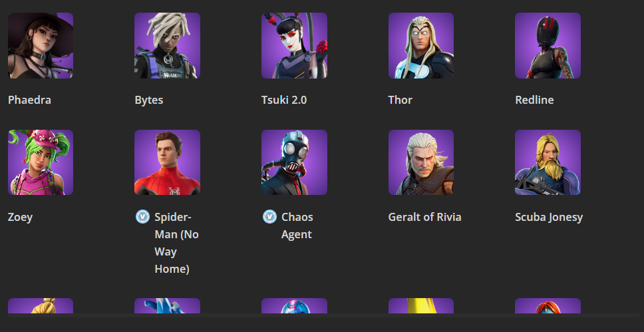This screenshot has width=644, height=332.
Task: Open the Spider-Man (No Way Home) title
Action: coord(176,243)
